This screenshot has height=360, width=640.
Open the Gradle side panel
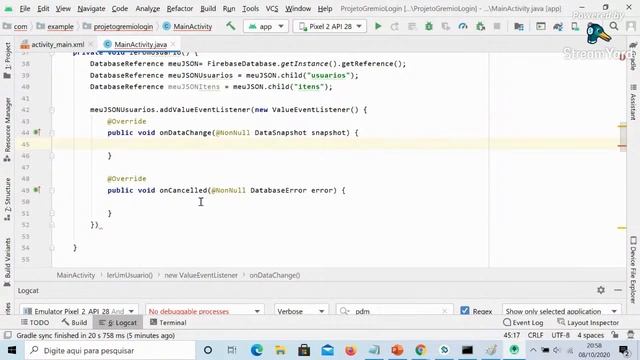pos(633,55)
